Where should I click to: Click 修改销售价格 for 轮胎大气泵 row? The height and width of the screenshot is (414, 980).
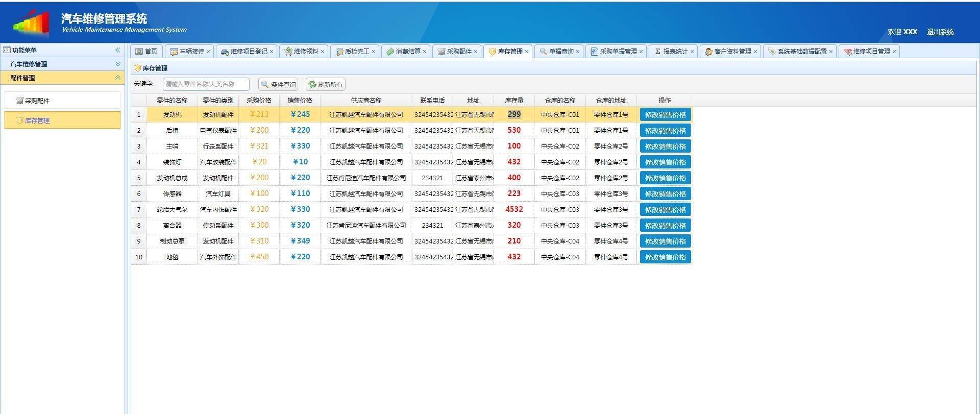coord(665,210)
